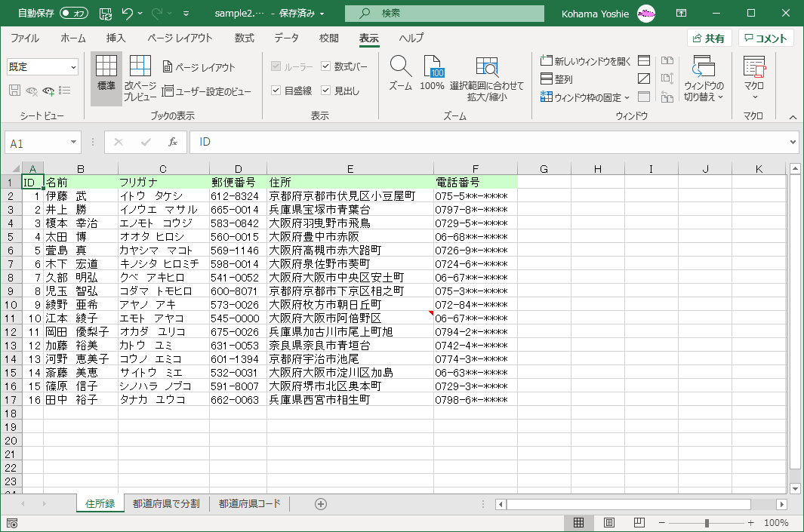The height and width of the screenshot is (532, 804).
Task: Add a new sheet with plus icon
Action: 321,504
